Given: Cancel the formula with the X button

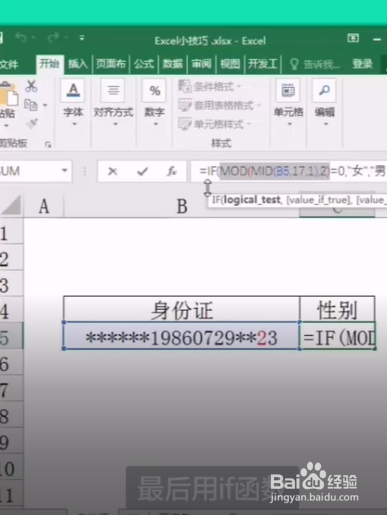Looking at the screenshot, I should point(113,171).
